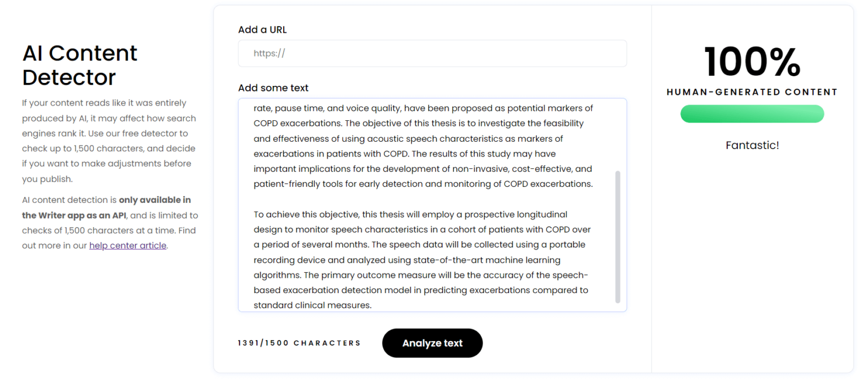Click the green human-generated score bar
This screenshot has height=379, width=868.
(752, 114)
